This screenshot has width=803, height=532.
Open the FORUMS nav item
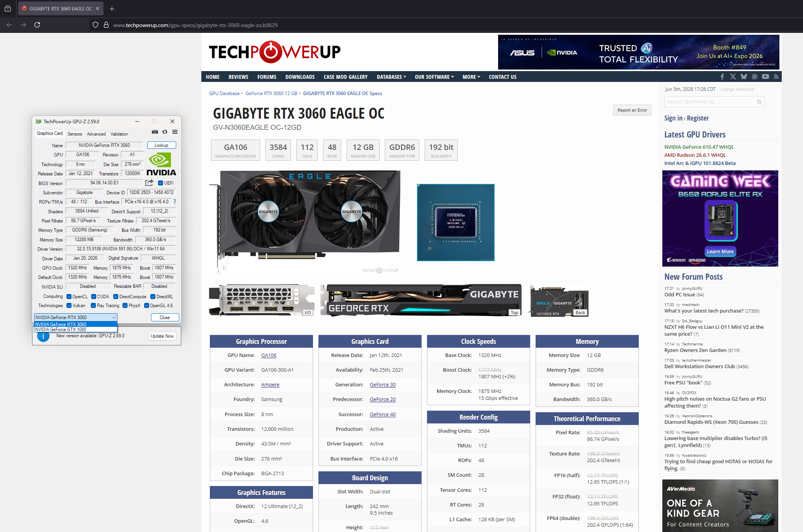[267, 77]
